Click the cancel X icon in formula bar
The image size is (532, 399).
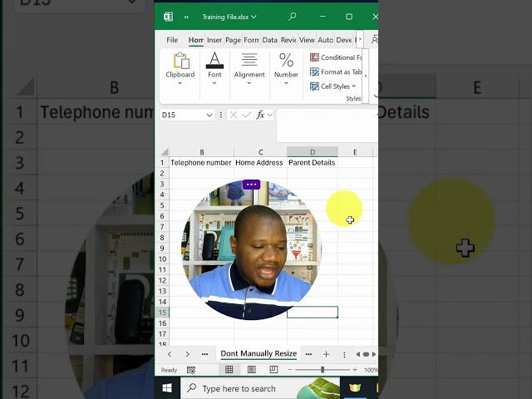tap(233, 115)
